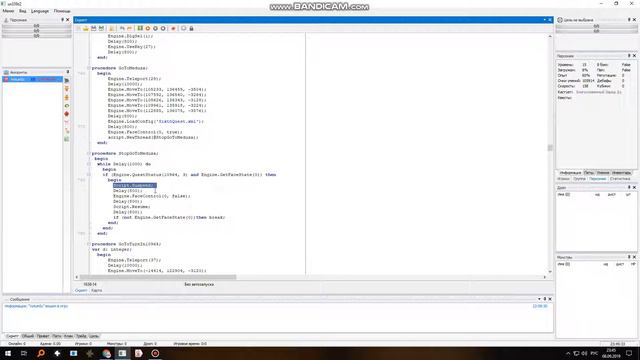Close the Дроп panel
Image resolution: width=640 pixels, height=360 pixels.
click(x=634, y=187)
